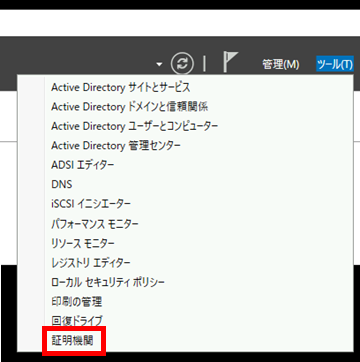Viewport: 360px width, 362px height.
Task: Expand the small dropdown arrow beside refresh
Action: pos(159,64)
